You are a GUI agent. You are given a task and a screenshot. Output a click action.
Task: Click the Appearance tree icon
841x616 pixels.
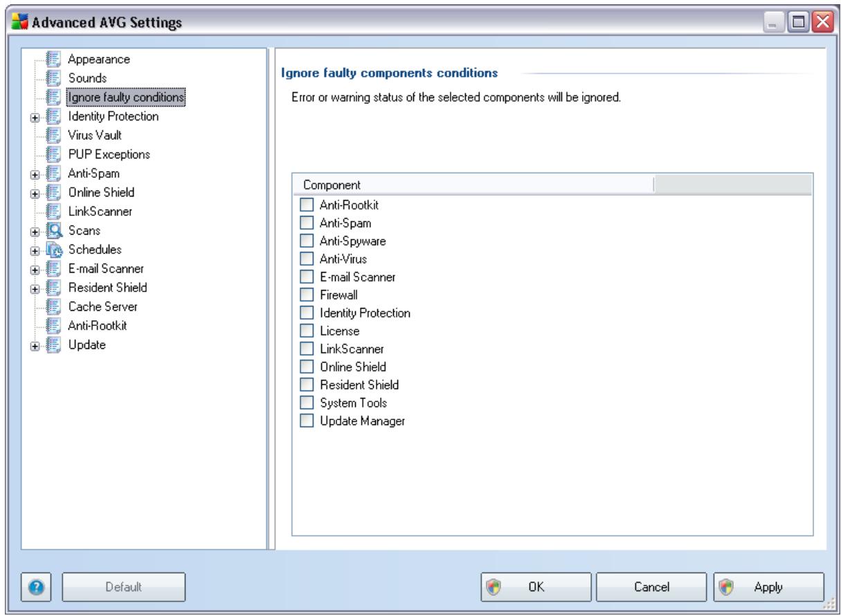click(55, 60)
